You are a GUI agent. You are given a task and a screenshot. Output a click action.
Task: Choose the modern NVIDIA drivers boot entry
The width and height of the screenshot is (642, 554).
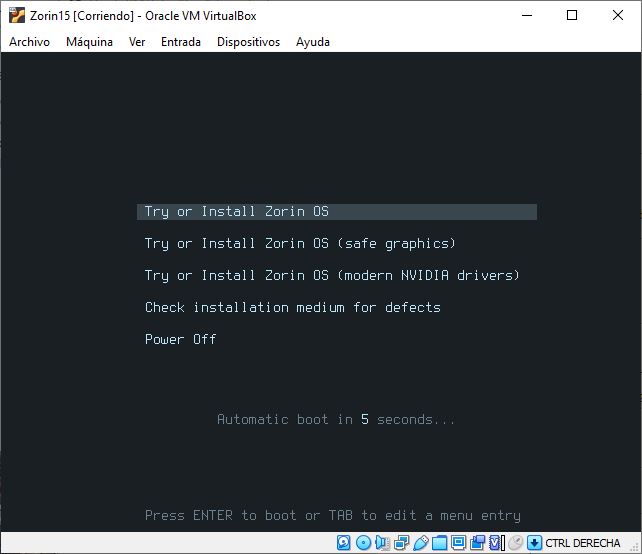tap(332, 276)
